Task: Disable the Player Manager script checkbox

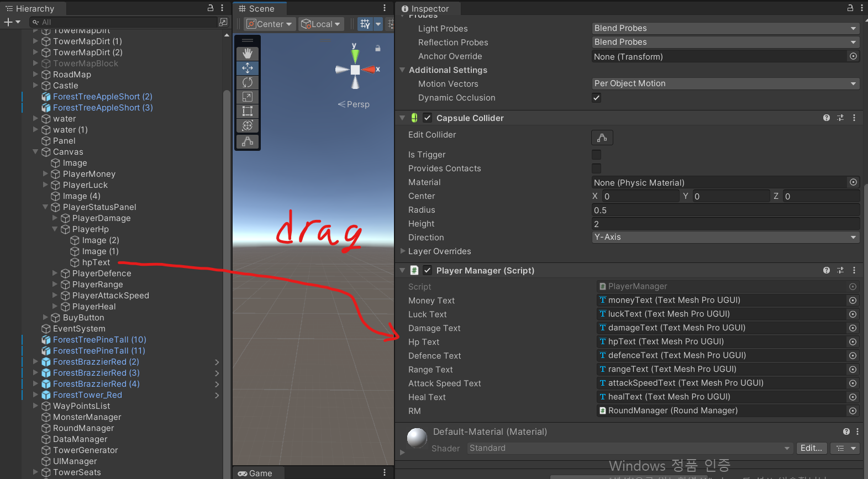Action: tap(427, 270)
